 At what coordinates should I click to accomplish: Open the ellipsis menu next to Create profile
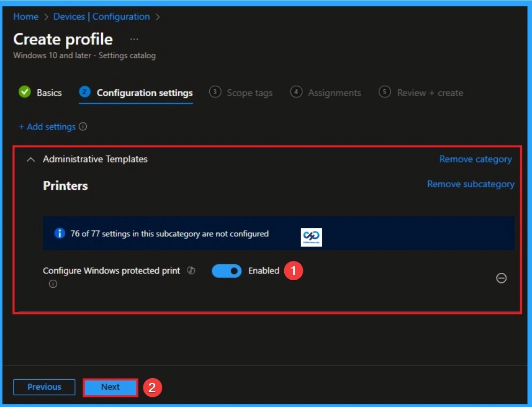pyautogui.click(x=134, y=39)
